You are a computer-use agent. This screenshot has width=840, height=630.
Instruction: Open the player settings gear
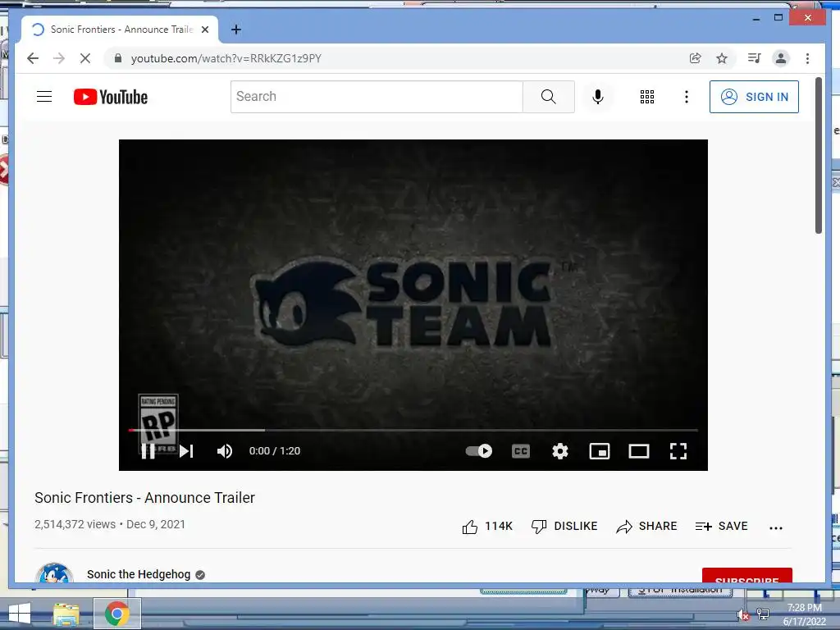click(x=559, y=451)
